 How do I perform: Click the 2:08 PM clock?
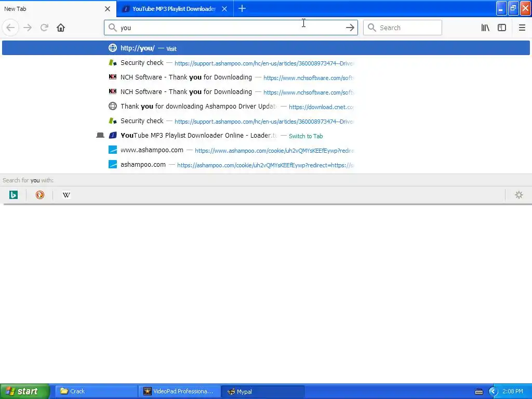[513, 391]
